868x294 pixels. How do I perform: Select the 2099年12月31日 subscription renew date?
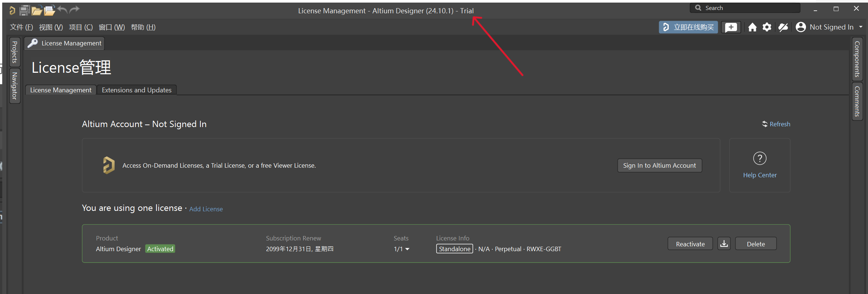[300, 249]
